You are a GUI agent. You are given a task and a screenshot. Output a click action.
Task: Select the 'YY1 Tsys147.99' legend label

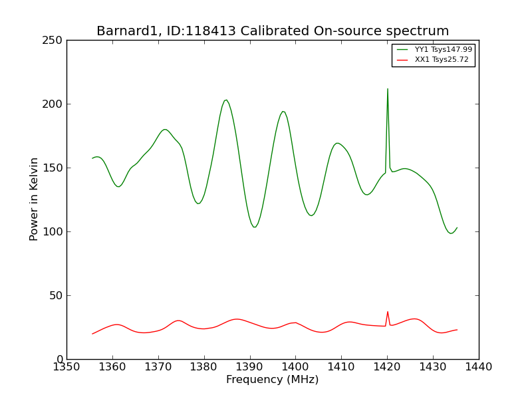[443, 49]
